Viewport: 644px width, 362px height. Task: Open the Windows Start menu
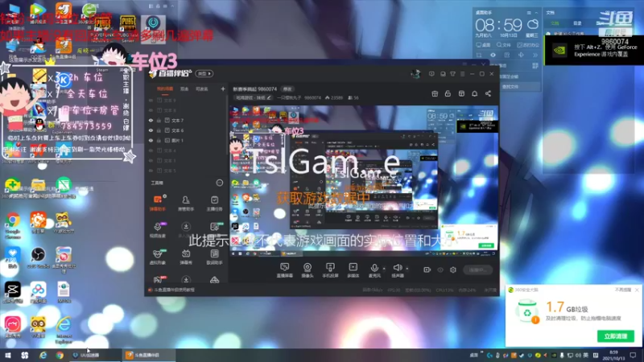7,355
